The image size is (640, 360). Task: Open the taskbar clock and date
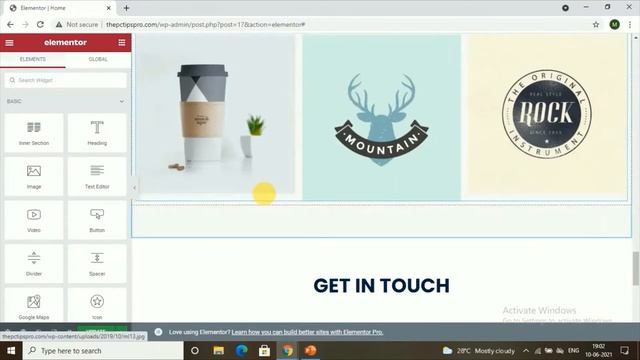pos(599,351)
